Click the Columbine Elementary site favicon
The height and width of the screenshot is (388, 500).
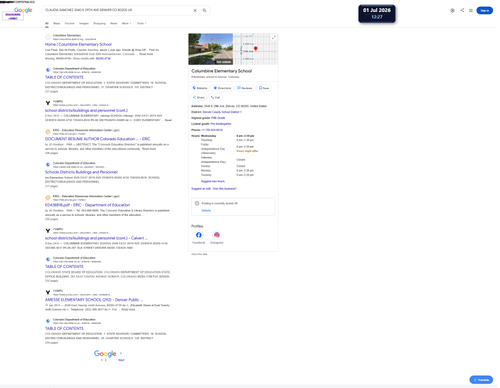click(x=48, y=37)
